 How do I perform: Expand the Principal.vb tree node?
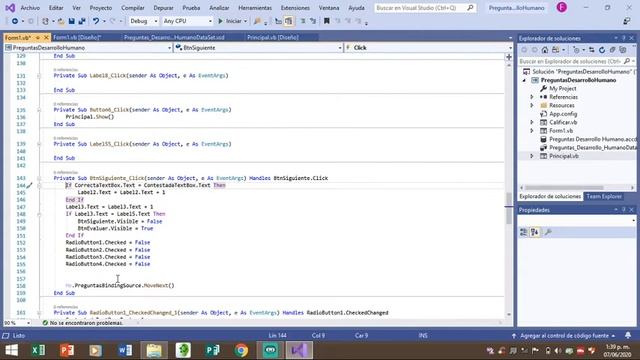[532, 156]
